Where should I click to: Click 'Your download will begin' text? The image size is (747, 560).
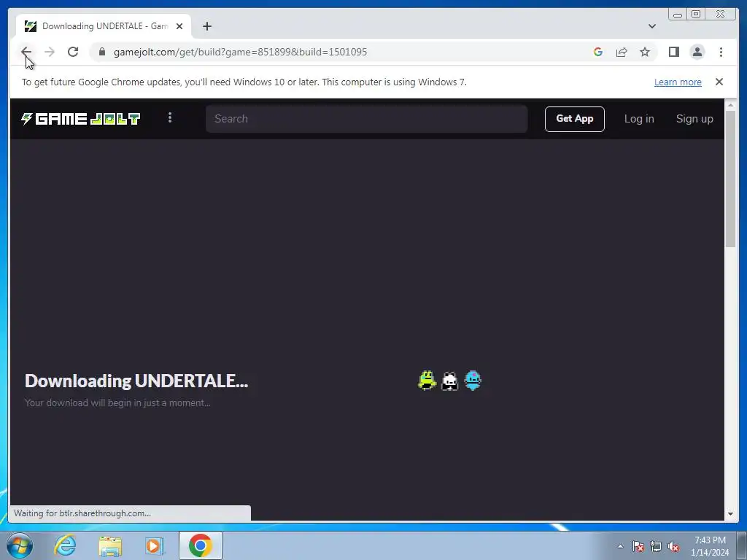(117, 402)
